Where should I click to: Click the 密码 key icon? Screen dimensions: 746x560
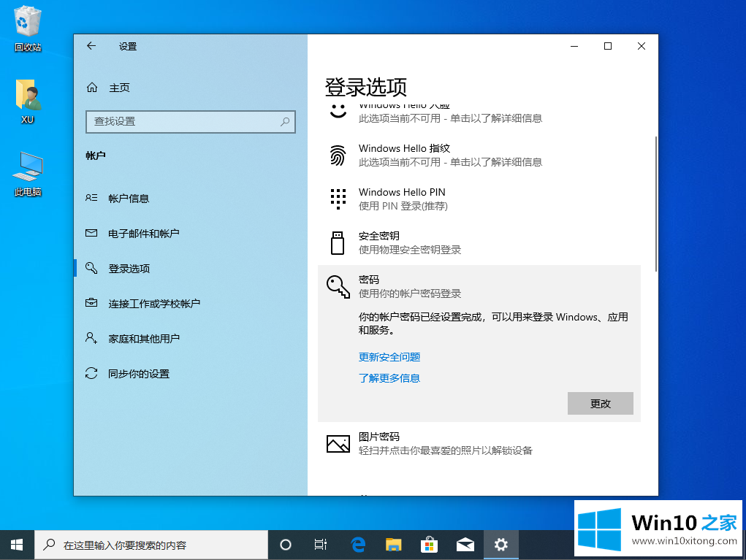click(x=338, y=286)
